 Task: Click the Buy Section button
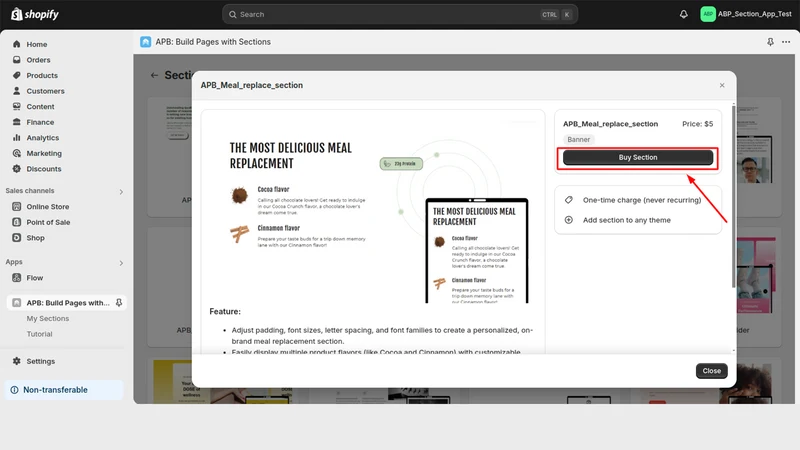[638, 158]
